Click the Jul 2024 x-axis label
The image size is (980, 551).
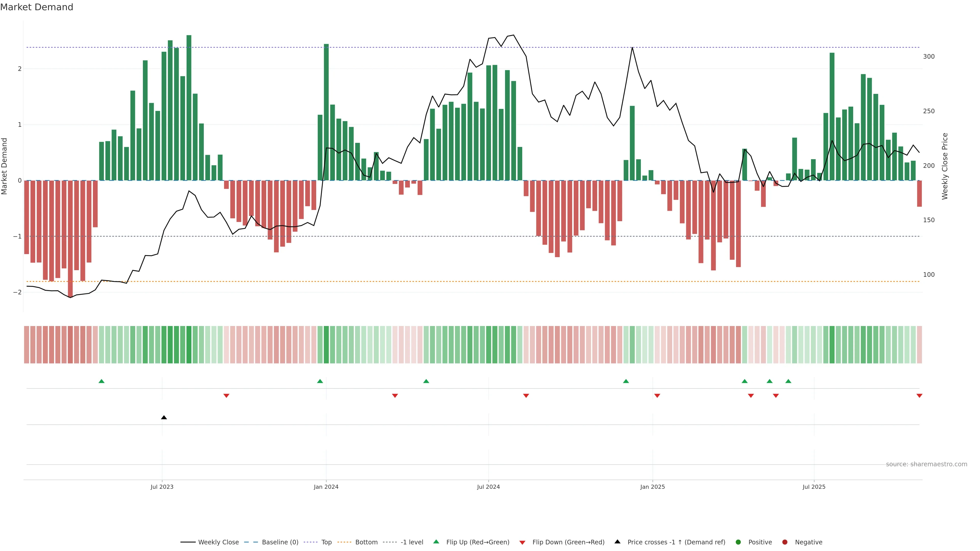pos(488,487)
